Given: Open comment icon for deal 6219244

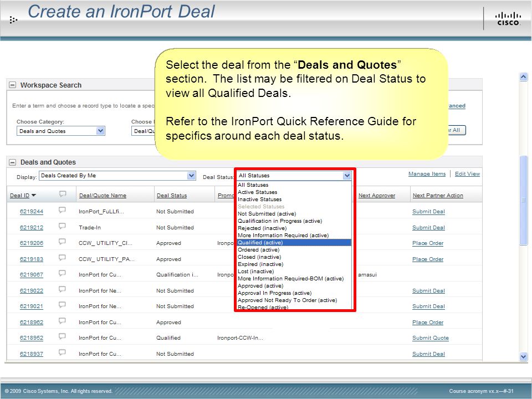Looking at the screenshot, I should pos(62,210).
